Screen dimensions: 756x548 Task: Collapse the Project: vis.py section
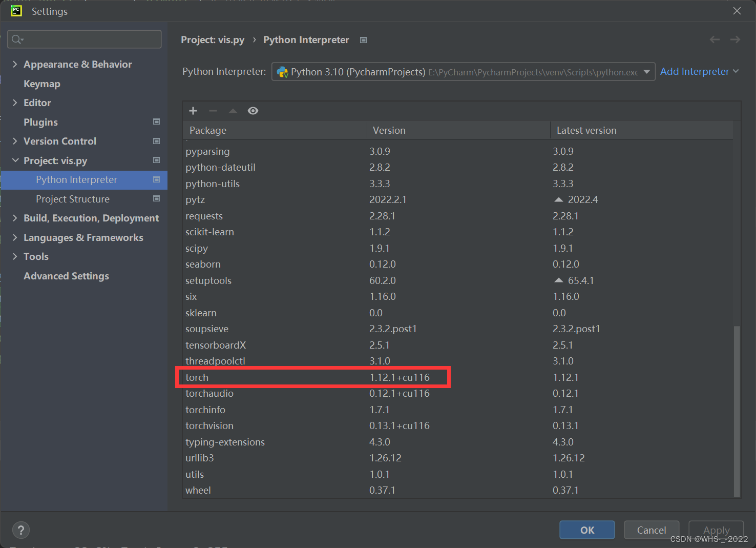(15, 160)
